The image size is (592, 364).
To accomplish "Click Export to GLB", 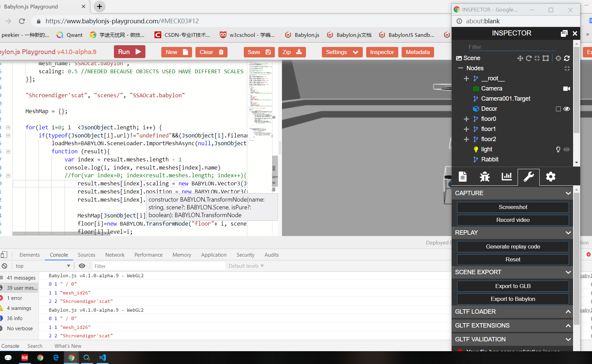I will [513, 286].
